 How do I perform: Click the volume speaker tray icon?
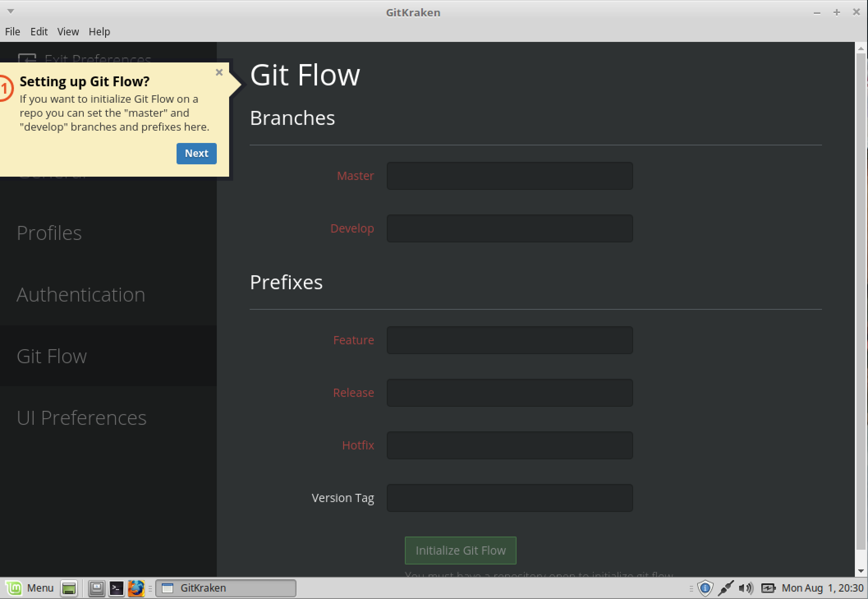click(x=746, y=588)
